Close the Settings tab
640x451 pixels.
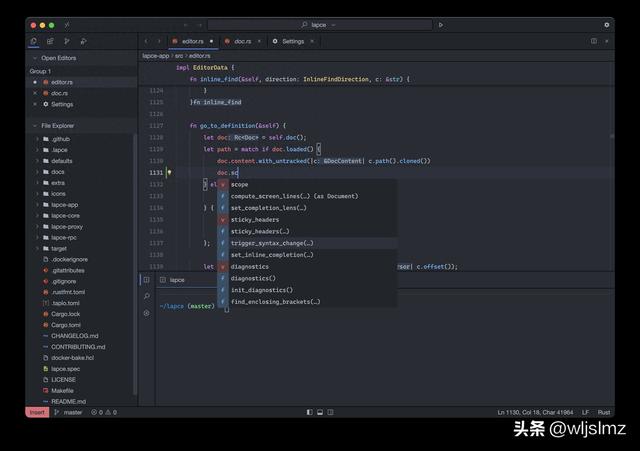[x=312, y=41]
